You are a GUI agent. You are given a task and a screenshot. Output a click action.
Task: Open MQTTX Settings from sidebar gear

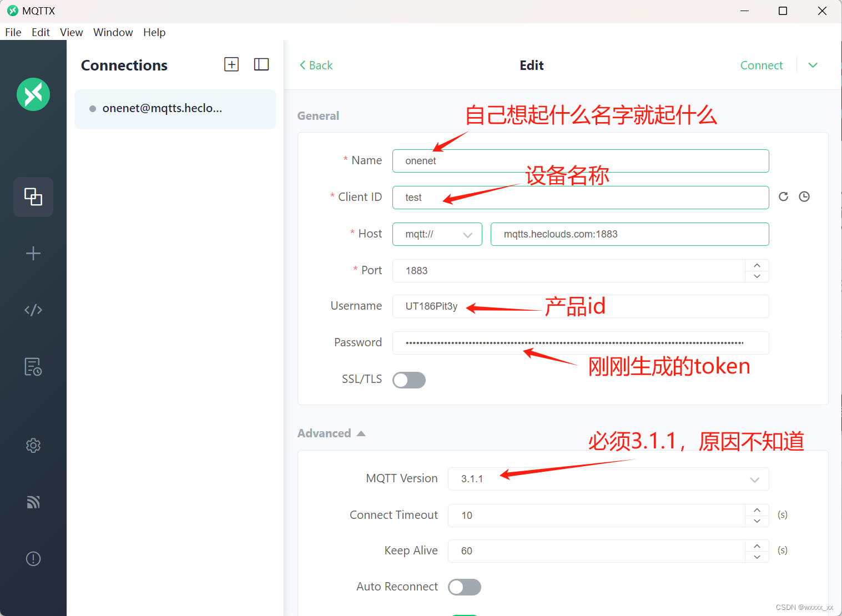coord(33,445)
